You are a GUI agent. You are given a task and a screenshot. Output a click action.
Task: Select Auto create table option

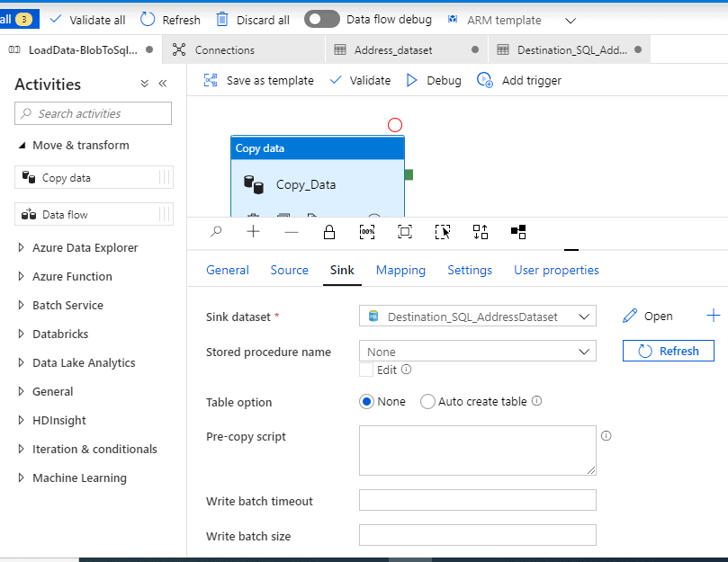tap(428, 402)
